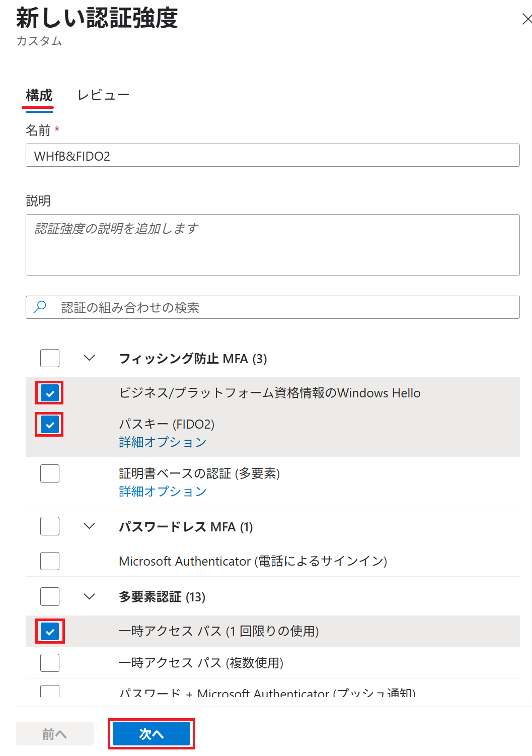Image resolution: width=532 pixels, height=756 pixels.
Task: Check 証明書ベースの認証 (多要素) checkbox
Action: [50, 473]
